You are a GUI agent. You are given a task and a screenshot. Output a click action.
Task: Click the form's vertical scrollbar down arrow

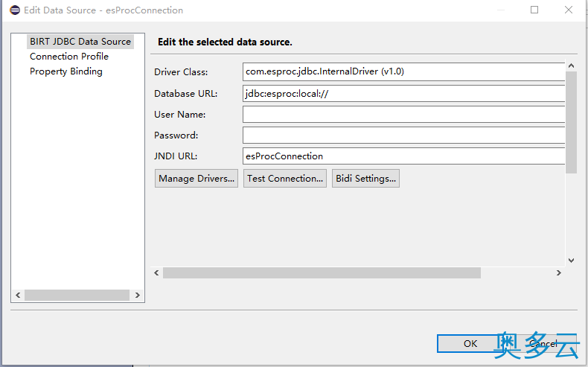click(x=571, y=260)
